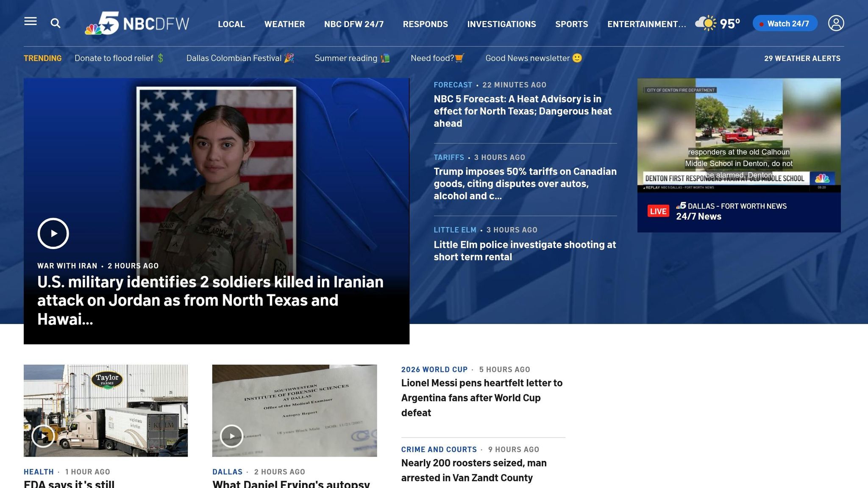Open Donate to flood relief link
This screenshot has width=868, height=488.
pyautogui.click(x=120, y=58)
